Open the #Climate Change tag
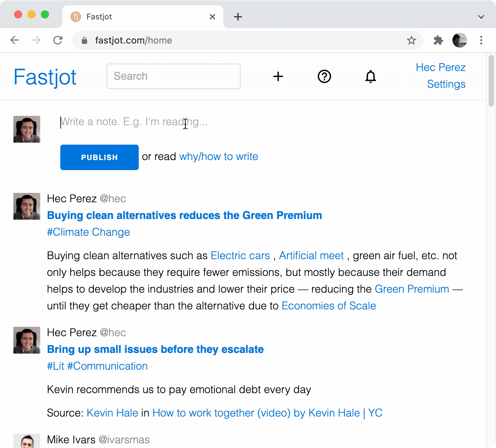Image resolution: width=496 pixels, height=448 pixels. [88, 232]
